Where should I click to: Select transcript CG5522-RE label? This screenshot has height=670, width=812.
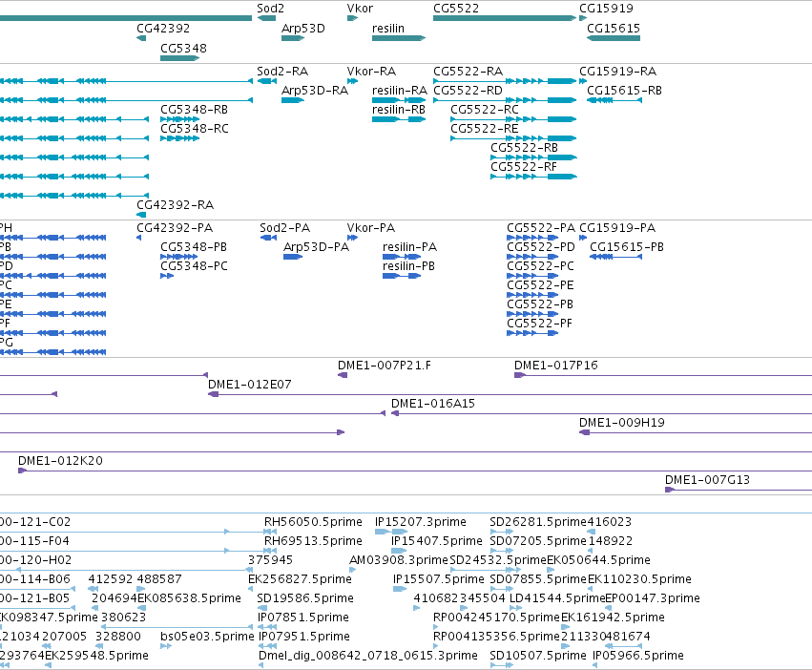(484, 129)
